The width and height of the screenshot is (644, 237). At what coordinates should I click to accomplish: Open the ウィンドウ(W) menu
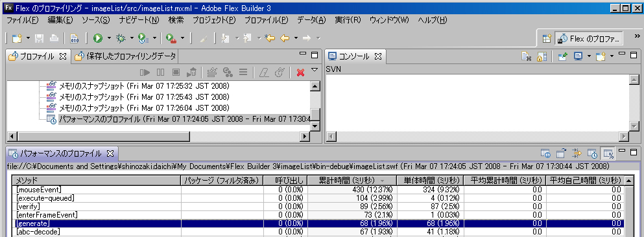[x=389, y=19]
